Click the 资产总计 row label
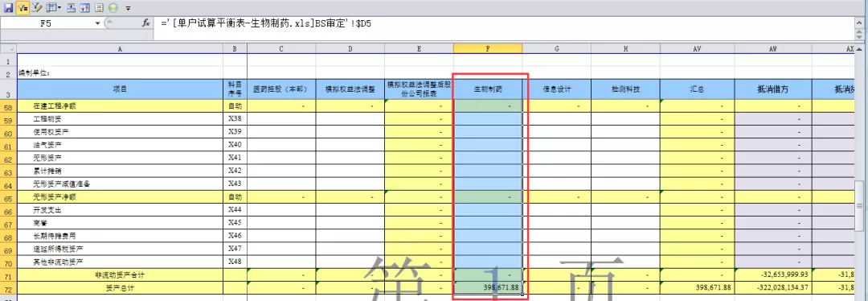The height and width of the screenshot is (301, 868). click(120, 287)
